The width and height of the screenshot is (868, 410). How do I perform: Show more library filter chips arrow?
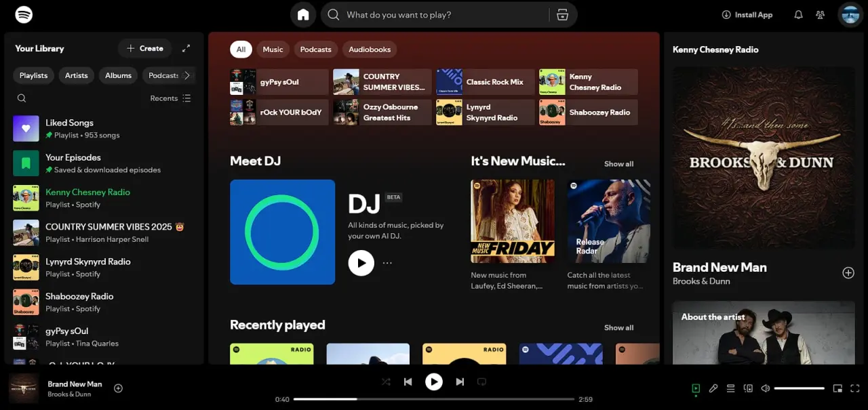[x=187, y=75]
